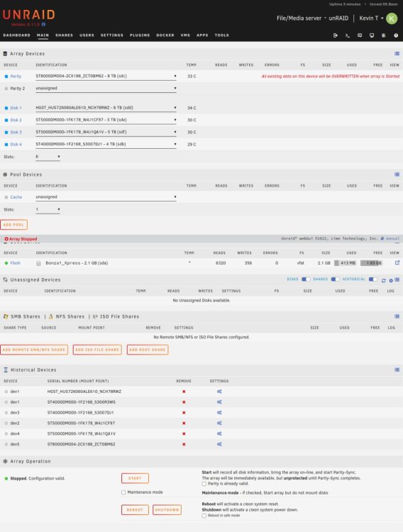The image size is (403, 532).
Task: Remove historical device ST5000DM000-1FK178_W4J1CF97
Action: 184,423
